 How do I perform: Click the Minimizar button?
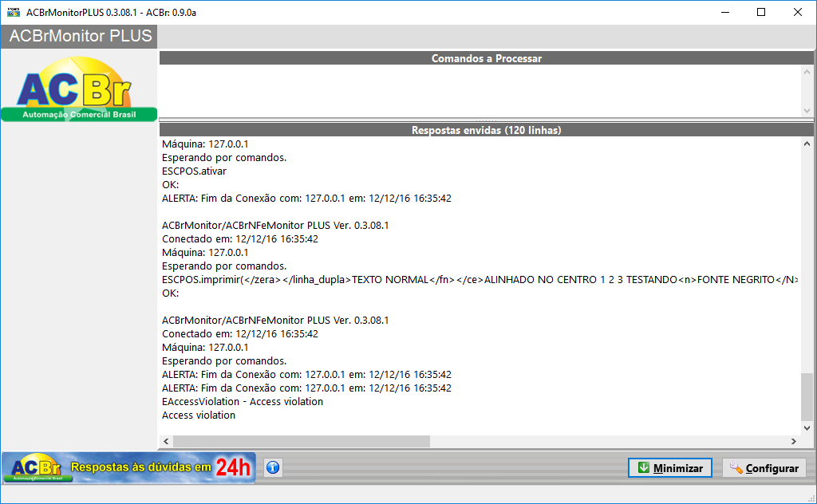coord(670,468)
